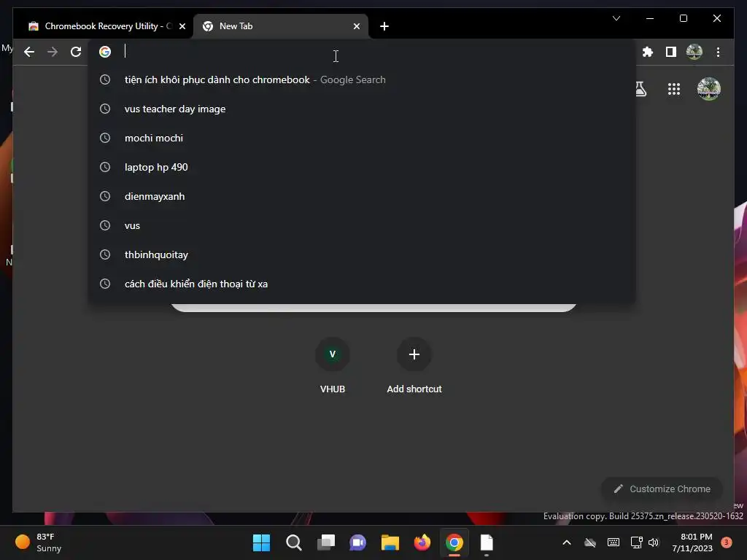Image resolution: width=747 pixels, height=560 pixels.
Task: Close the Chromebook Recovery Utility tab
Action: (182, 26)
